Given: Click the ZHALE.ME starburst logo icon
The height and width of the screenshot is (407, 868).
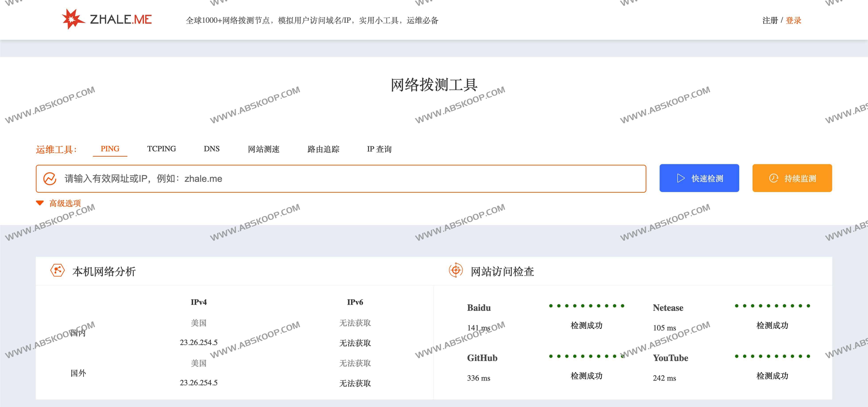Looking at the screenshot, I should 72,19.
